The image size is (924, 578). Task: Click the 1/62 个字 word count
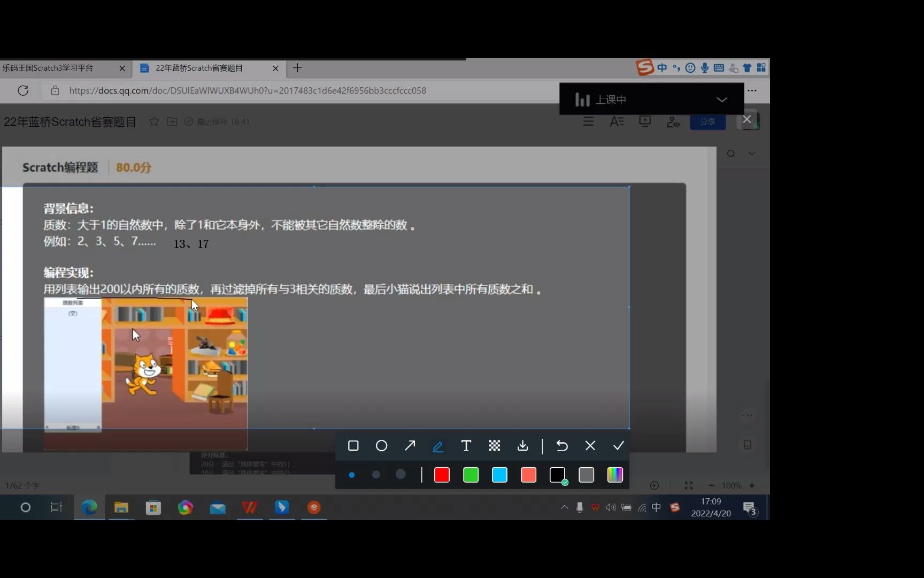click(x=22, y=485)
